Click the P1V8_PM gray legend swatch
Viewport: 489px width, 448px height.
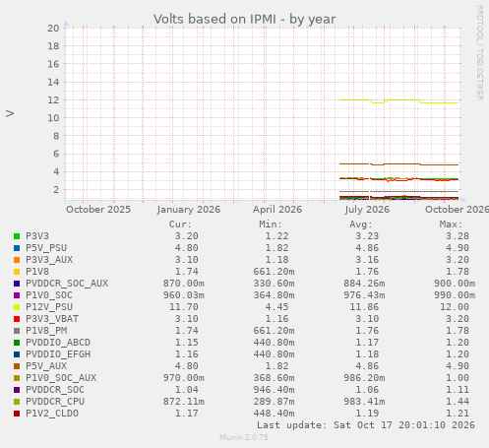[x=17, y=331]
